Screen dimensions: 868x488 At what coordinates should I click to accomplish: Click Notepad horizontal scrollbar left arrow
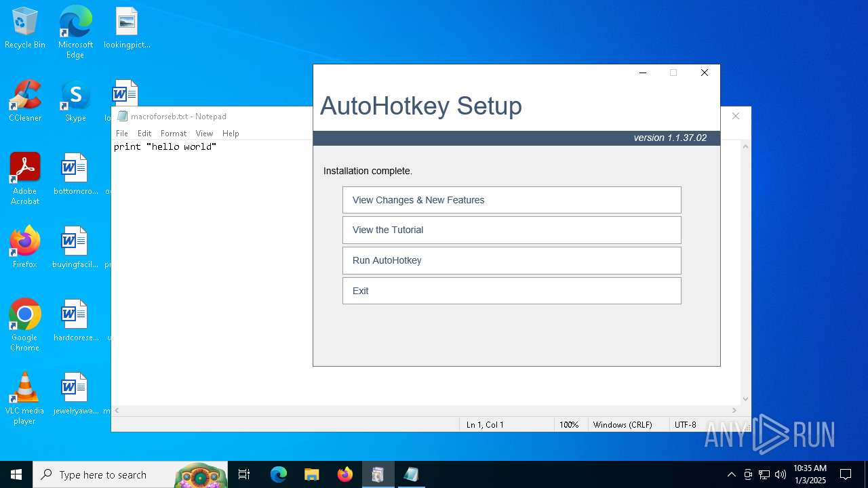click(117, 410)
